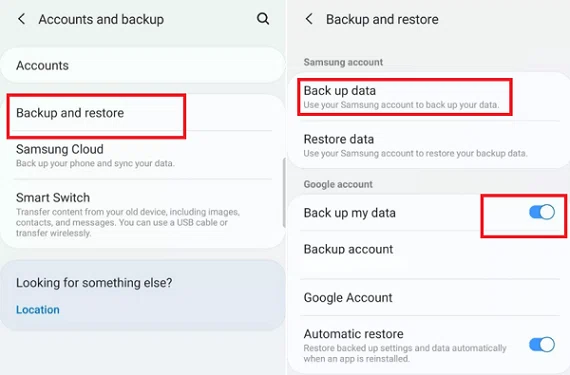Tap the Backup and restore header title
Screen dimensions: 570x375
tap(382, 19)
